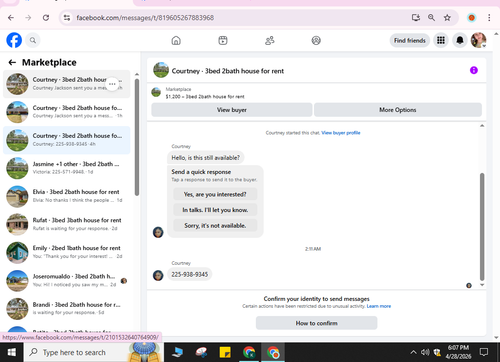Open the Facebook search icon
This screenshot has height=362, width=500.
pos(33,40)
